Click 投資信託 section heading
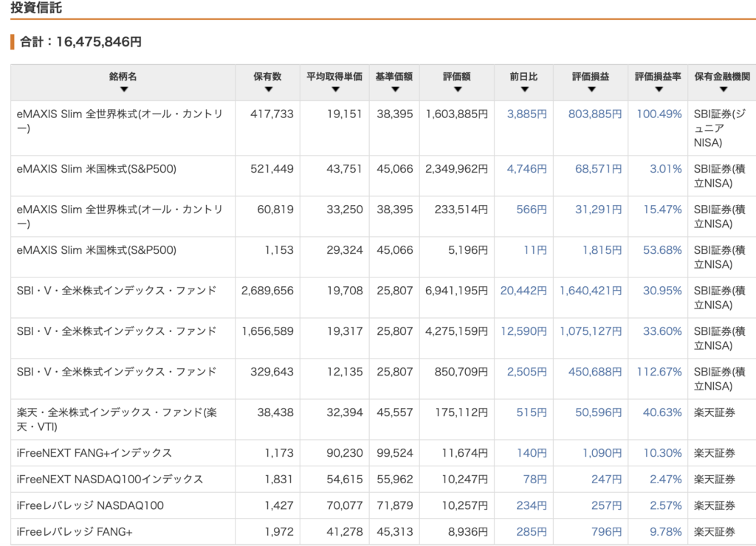Viewport: 756px width, 546px height. [36, 7]
